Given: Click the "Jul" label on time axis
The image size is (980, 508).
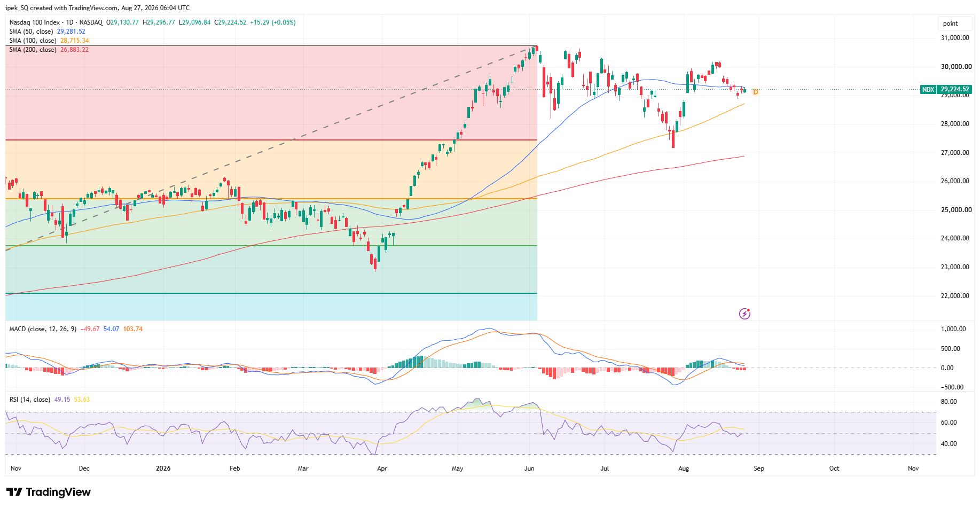Looking at the screenshot, I should coord(605,468).
